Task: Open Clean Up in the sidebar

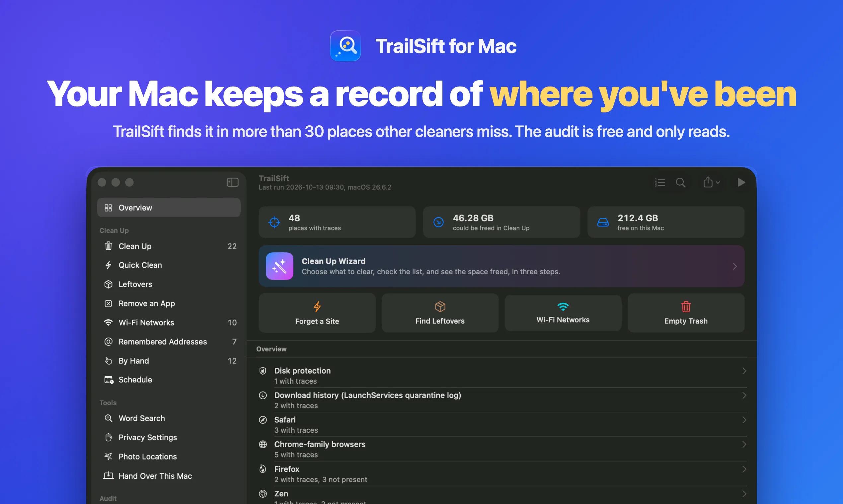Action: pos(169,246)
